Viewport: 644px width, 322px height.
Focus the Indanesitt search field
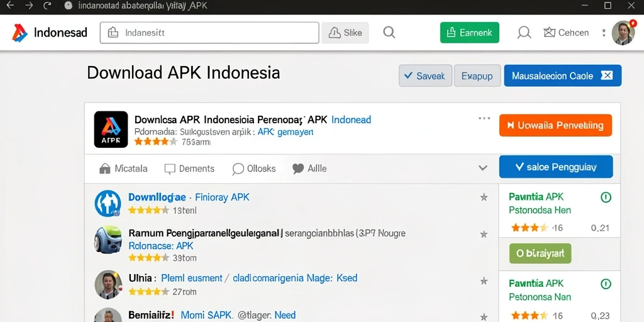209,33
